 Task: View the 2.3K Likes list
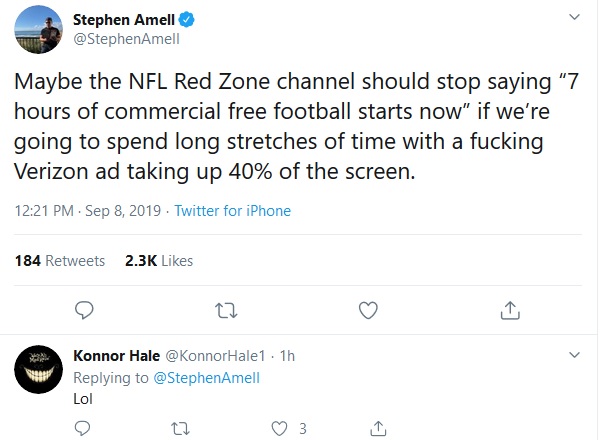click(x=159, y=260)
